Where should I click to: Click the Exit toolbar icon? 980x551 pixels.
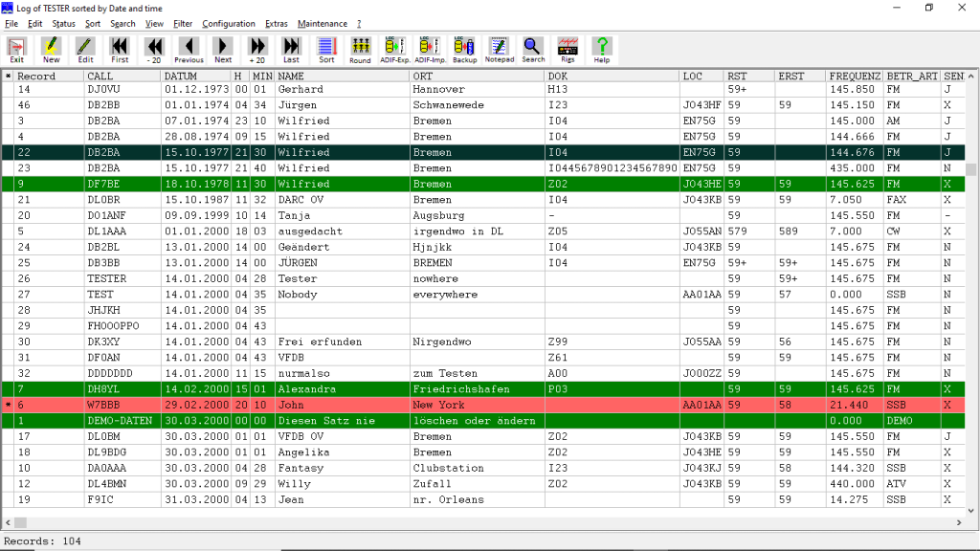(x=16, y=50)
